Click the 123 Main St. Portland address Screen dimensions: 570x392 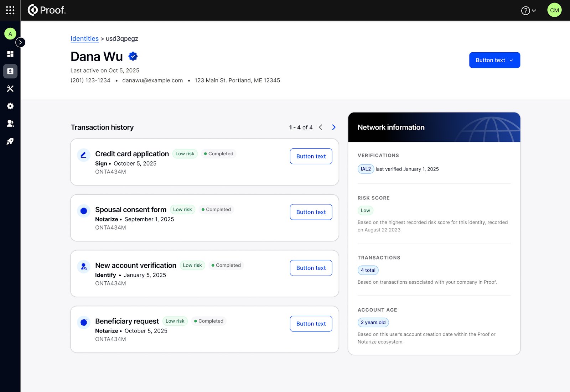coord(237,80)
